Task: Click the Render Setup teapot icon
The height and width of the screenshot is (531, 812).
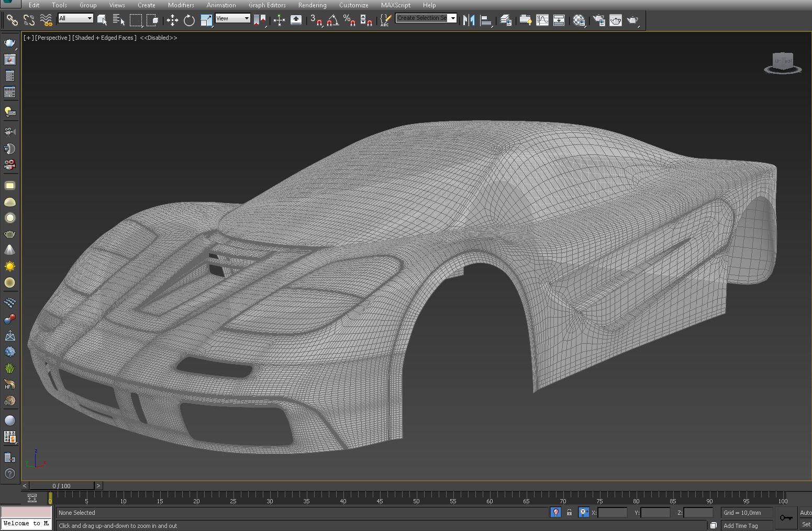Action: point(599,20)
